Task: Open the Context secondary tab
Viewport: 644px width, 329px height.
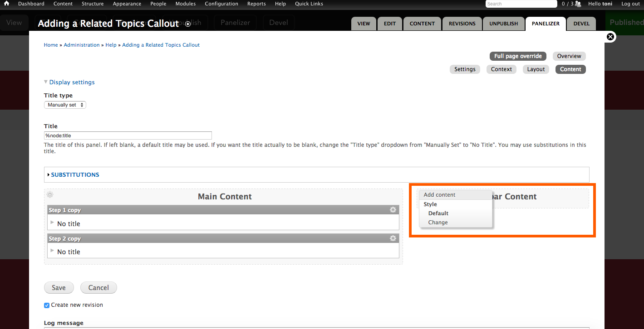Action: point(501,69)
